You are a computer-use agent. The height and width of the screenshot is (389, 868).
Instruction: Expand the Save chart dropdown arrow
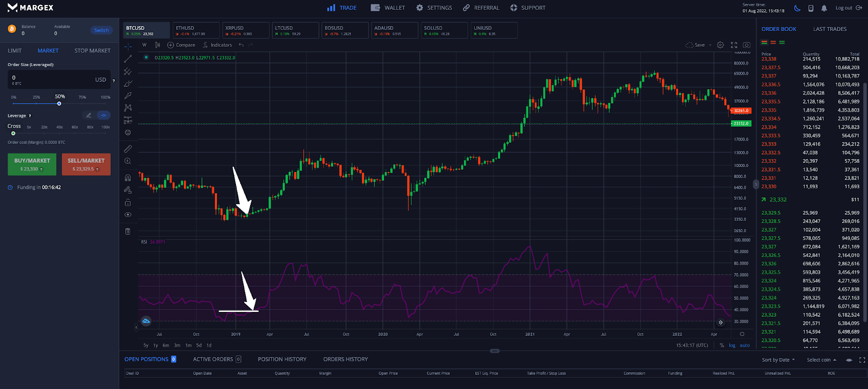point(710,45)
